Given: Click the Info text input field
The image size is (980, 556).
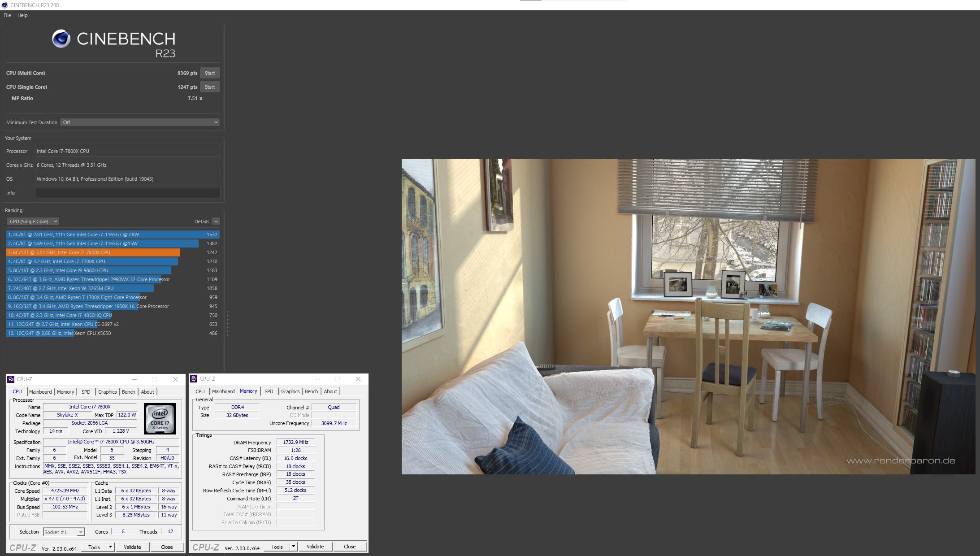Looking at the screenshot, I should point(127,193).
